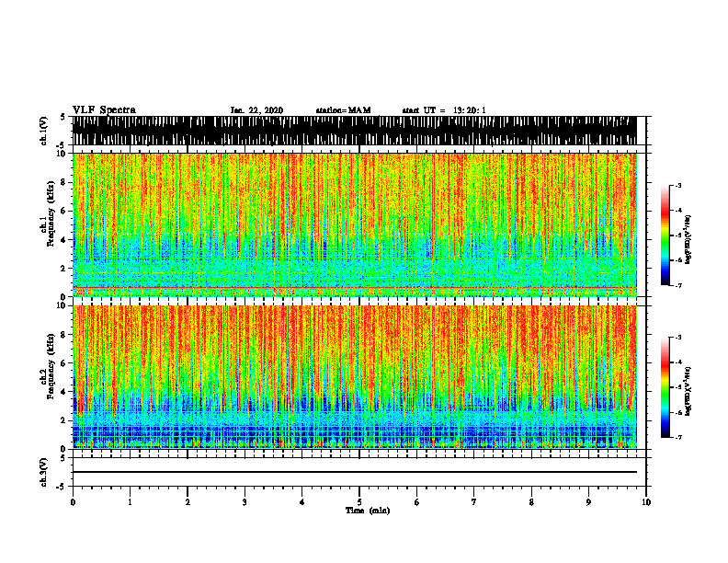Image resolution: width=728 pixels, height=563 pixels.
Task: Click the ch.2 frequency tick label "2"
Action: click(x=64, y=420)
